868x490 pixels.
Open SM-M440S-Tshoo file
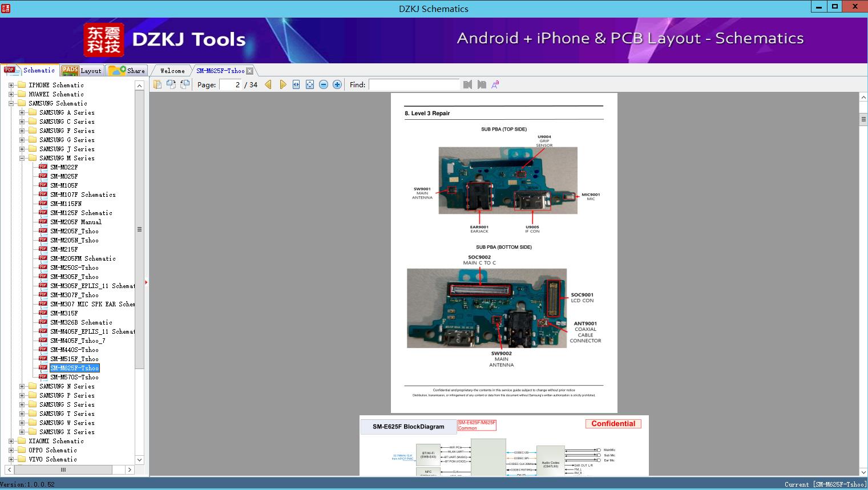[74, 350]
